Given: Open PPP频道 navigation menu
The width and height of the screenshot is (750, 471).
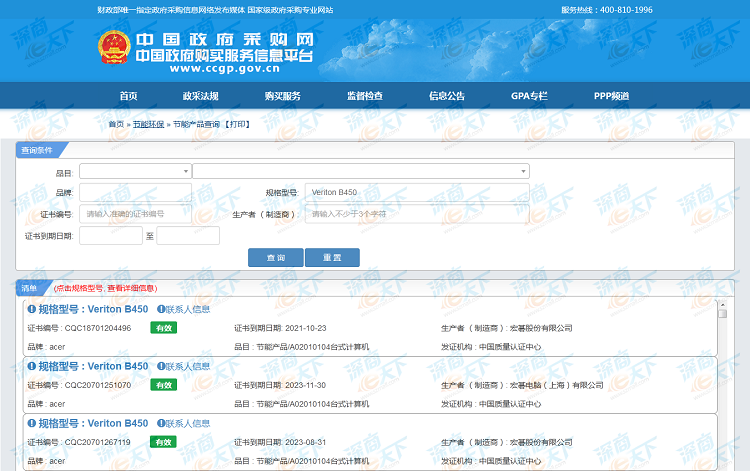Looking at the screenshot, I should [611, 96].
